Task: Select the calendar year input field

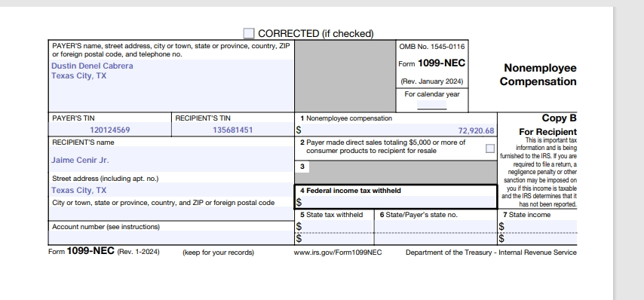Action: (431, 105)
